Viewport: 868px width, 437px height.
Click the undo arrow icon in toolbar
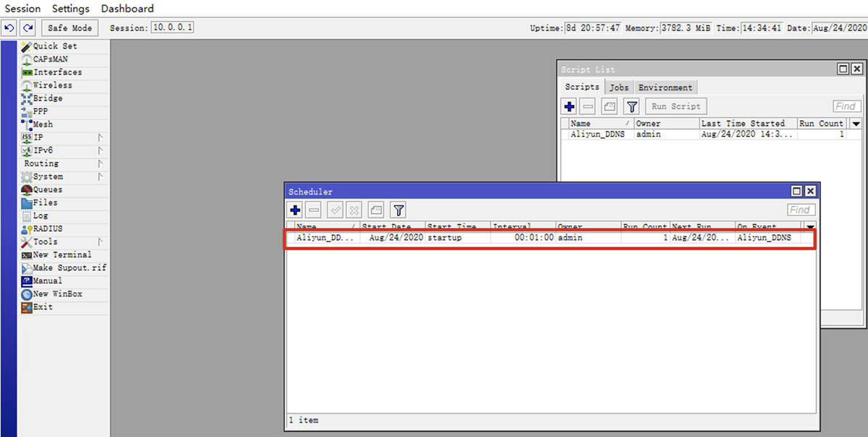coord(9,27)
